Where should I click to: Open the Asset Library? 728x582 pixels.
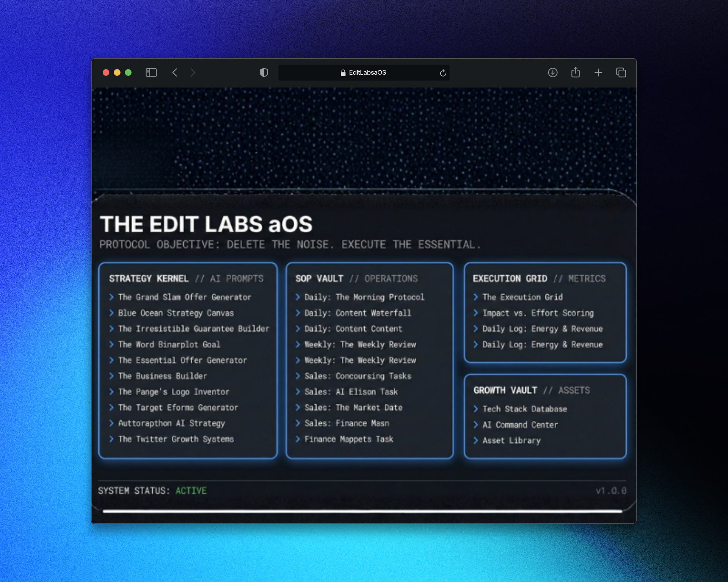(511, 440)
